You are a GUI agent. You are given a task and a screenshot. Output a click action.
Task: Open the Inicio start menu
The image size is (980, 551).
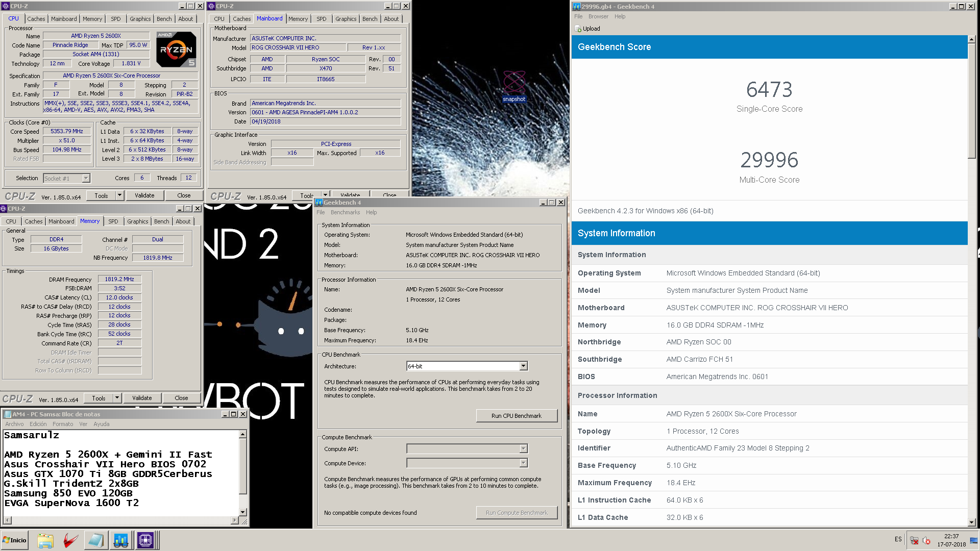(x=14, y=540)
